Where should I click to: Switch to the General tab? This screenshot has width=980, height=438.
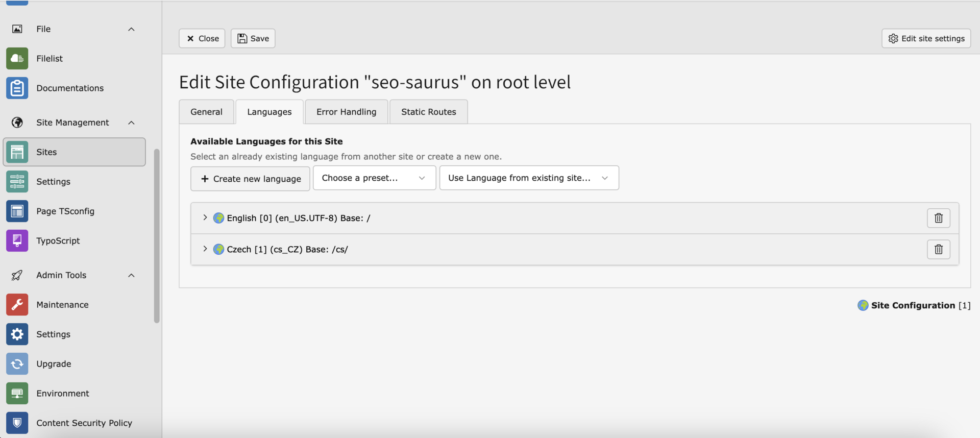206,112
